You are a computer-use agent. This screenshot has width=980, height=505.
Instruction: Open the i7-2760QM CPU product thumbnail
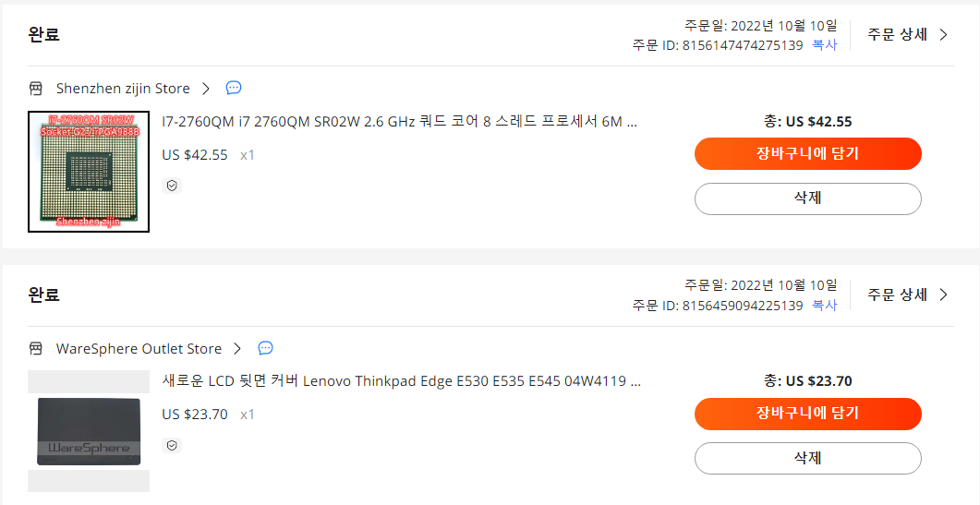[89, 172]
